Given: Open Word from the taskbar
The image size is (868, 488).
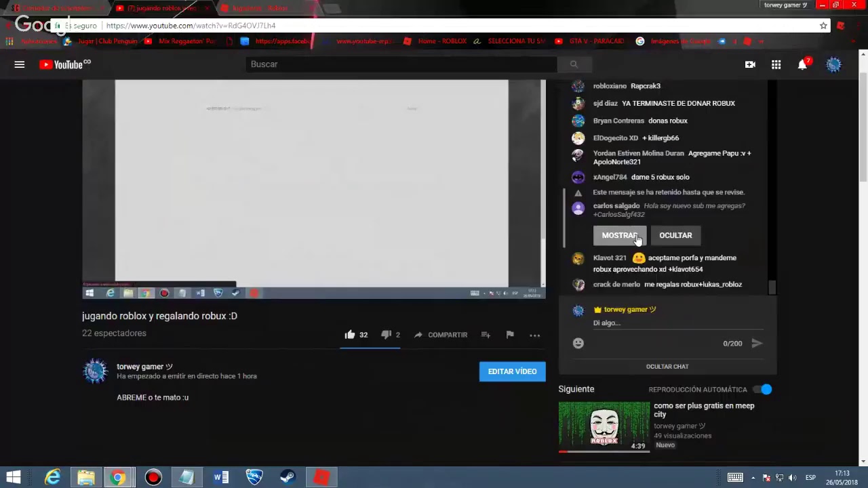Looking at the screenshot, I should [221, 478].
